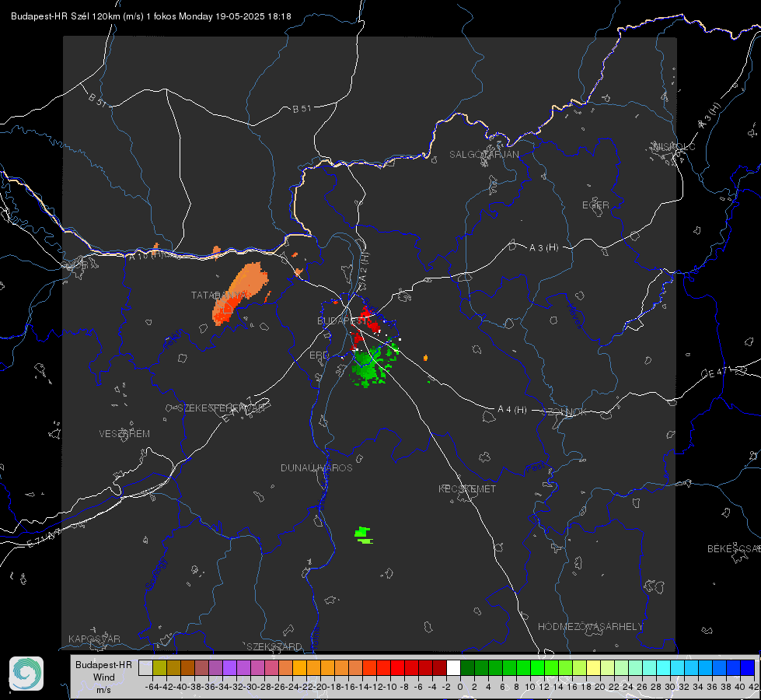Viewport: 761px width, 700px height.
Task: Click the blue 'Fejér' county label
Action: point(174,340)
